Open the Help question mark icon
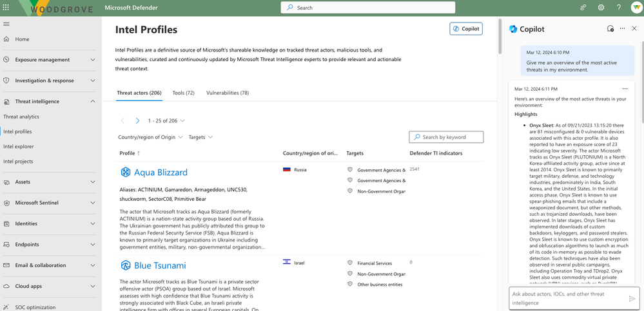 pyautogui.click(x=619, y=7)
